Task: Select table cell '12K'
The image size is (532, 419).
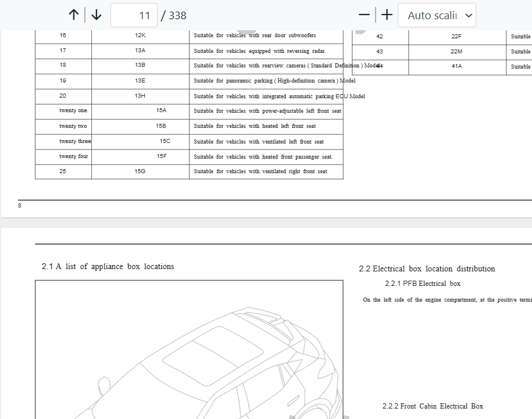Action: coord(140,35)
